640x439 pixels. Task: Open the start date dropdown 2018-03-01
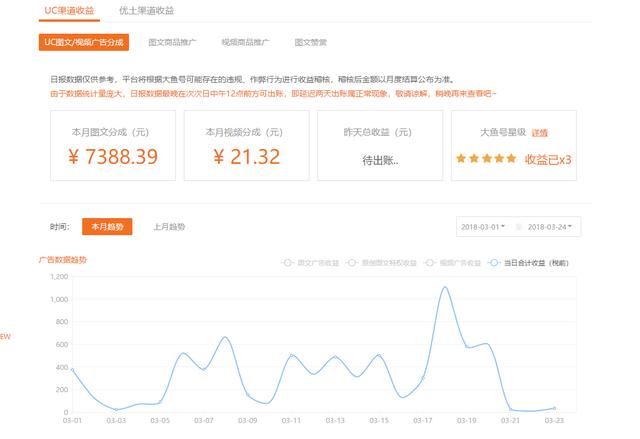(x=483, y=227)
